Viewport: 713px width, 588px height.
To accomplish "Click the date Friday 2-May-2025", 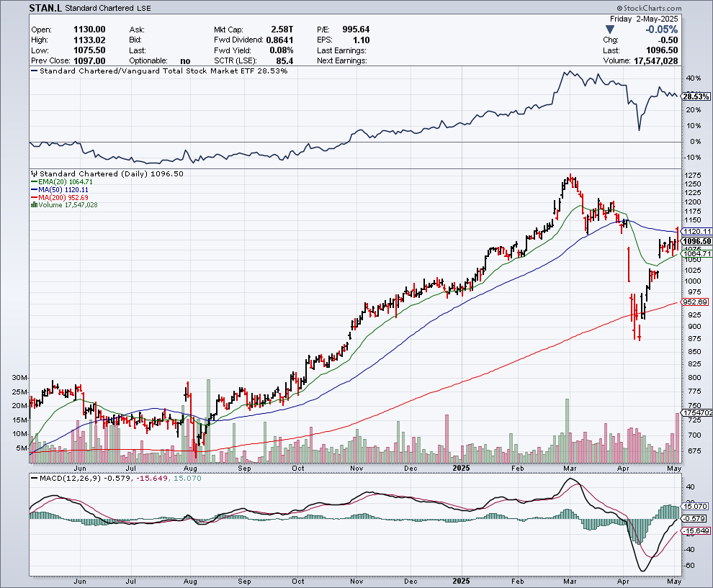I will [644, 19].
